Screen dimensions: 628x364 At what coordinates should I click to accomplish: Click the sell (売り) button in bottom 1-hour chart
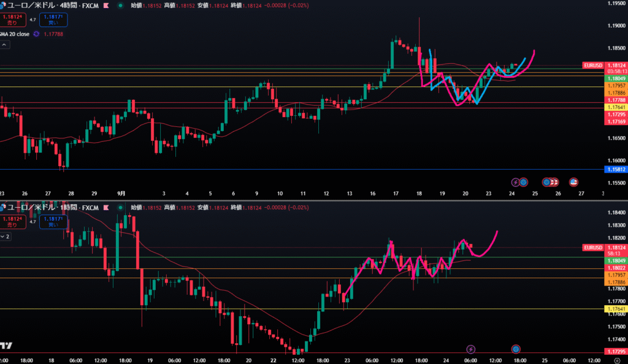12,221
